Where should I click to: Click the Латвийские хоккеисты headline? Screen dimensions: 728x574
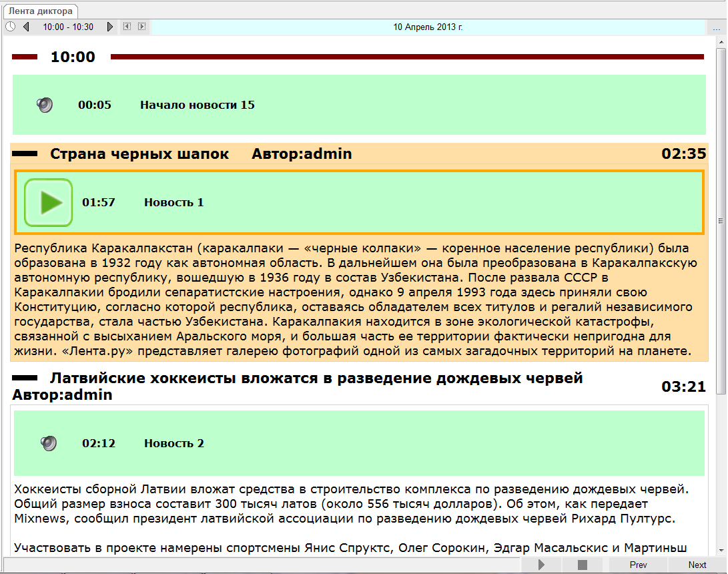tap(316, 378)
